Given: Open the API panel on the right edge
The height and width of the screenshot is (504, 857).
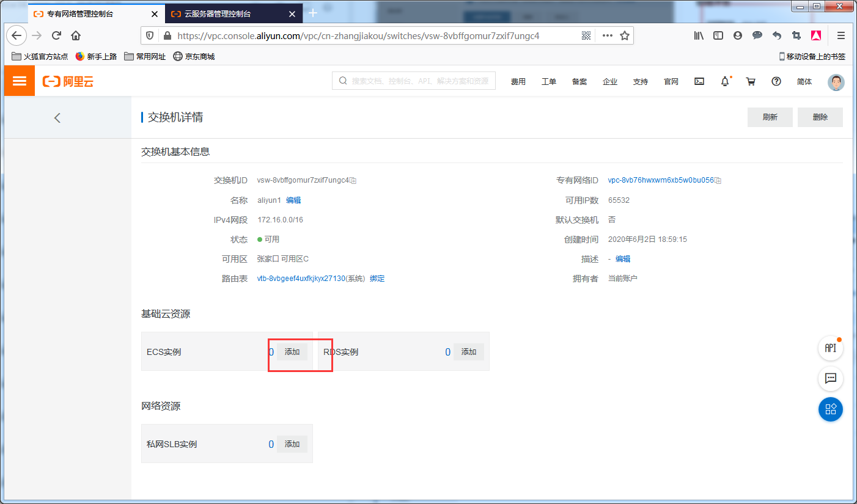Looking at the screenshot, I should click(x=830, y=348).
